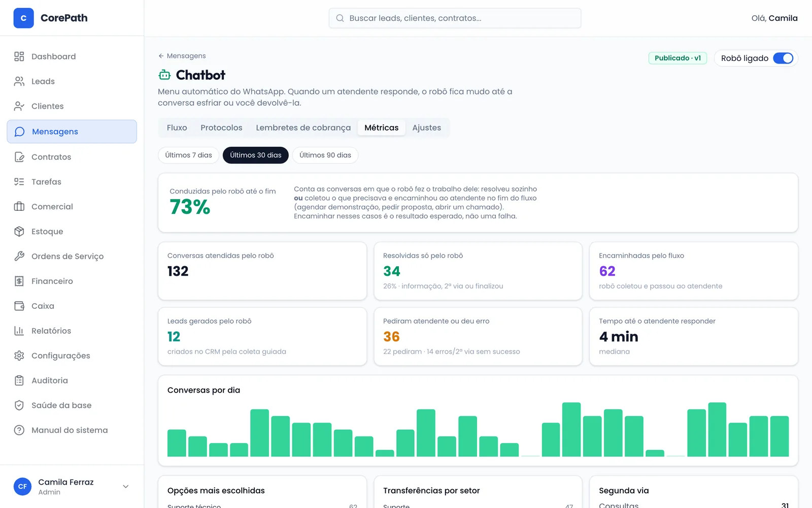The height and width of the screenshot is (508, 812).
Task: Open the Relatórios chart icon
Action: [x=19, y=331]
